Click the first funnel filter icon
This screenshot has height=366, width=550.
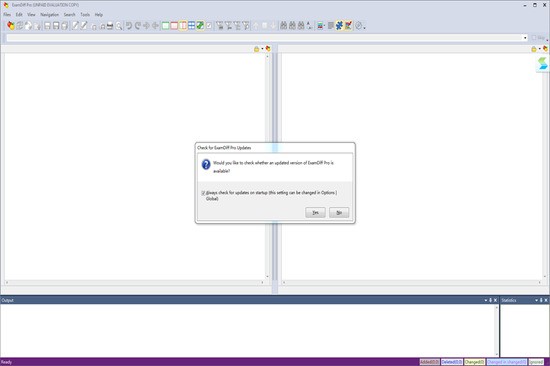(220, 26)
